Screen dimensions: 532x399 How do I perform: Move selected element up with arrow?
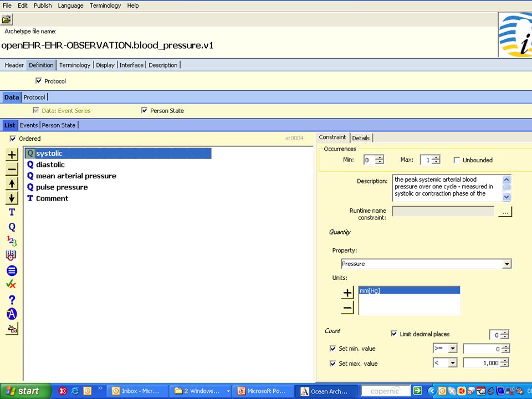coord(12,183)
